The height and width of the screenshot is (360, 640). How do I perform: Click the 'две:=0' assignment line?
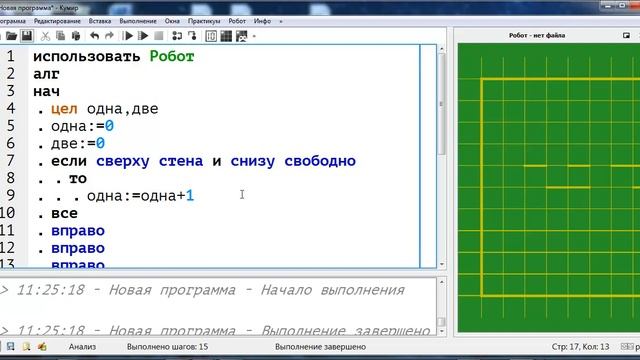click(x=78, y=143)
